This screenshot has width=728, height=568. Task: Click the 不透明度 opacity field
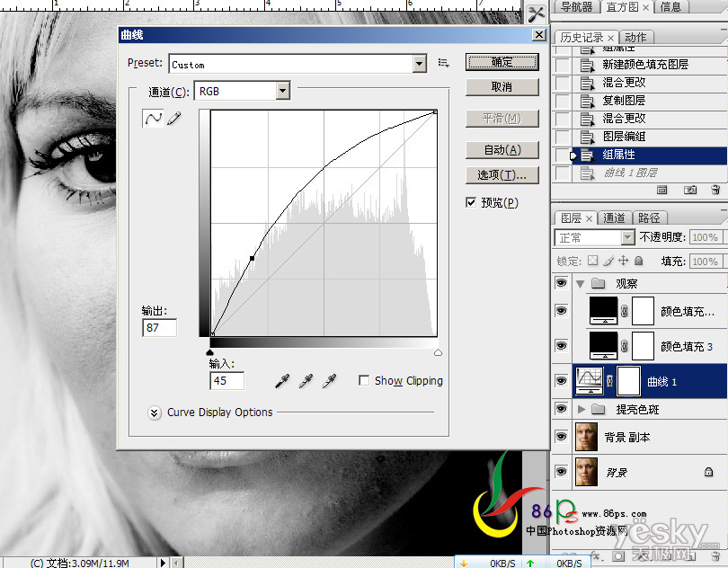coord(706,237)
